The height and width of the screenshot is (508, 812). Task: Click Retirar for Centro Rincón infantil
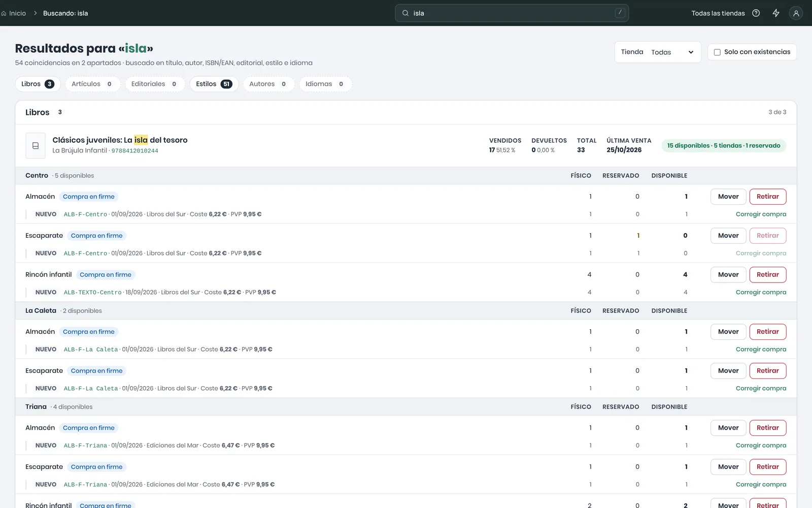[767, 275]
